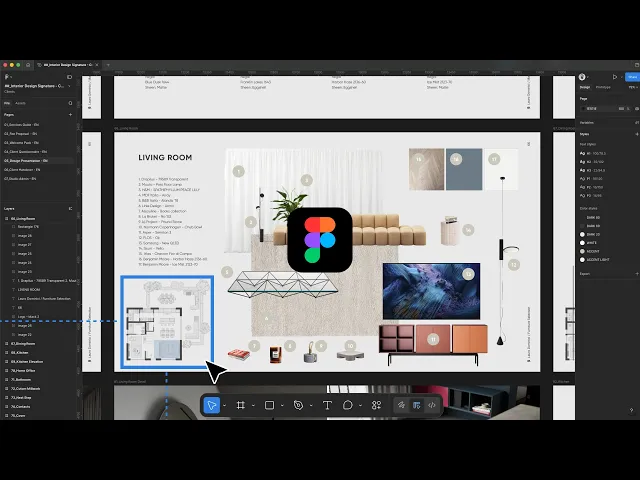Screen dimensions: 640x480
Task: Switch to the Assets tab
Action: (20, 103)
